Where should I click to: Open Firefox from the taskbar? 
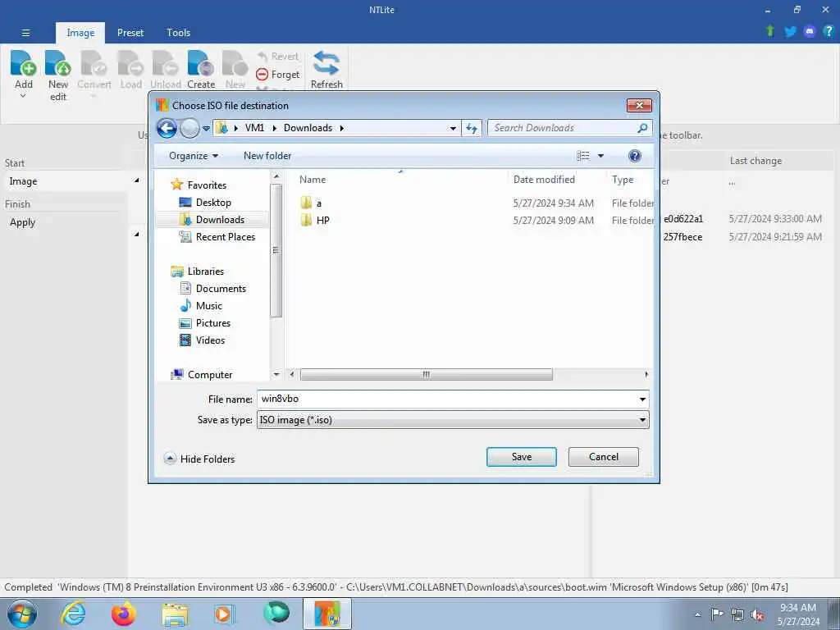pyautogui.click(x=123, y=614)
